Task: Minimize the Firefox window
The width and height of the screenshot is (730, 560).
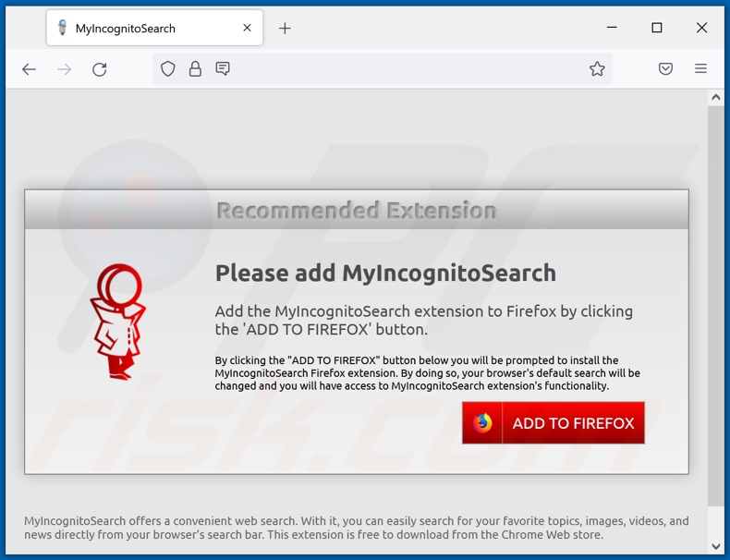Action: click(612, 28)
